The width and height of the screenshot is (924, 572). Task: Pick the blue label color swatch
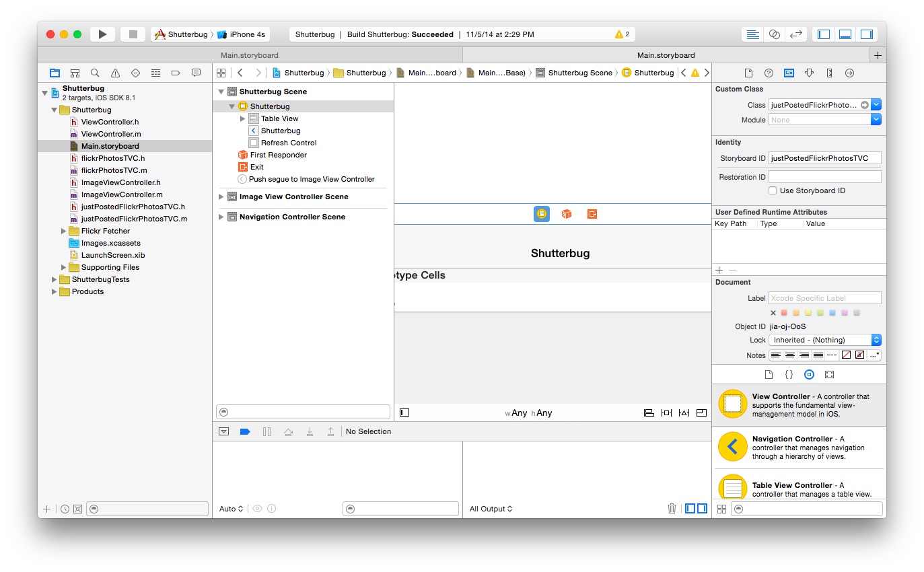(832, 313)
